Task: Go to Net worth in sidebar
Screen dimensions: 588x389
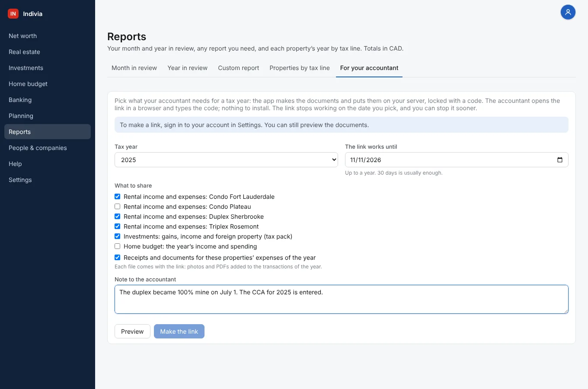Action: point(48,36)
